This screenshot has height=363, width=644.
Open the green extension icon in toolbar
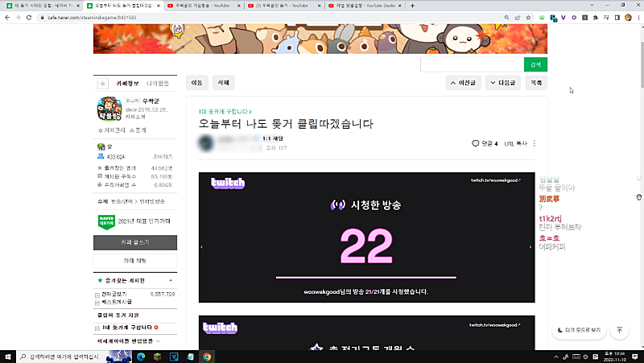tap(542, 18)
